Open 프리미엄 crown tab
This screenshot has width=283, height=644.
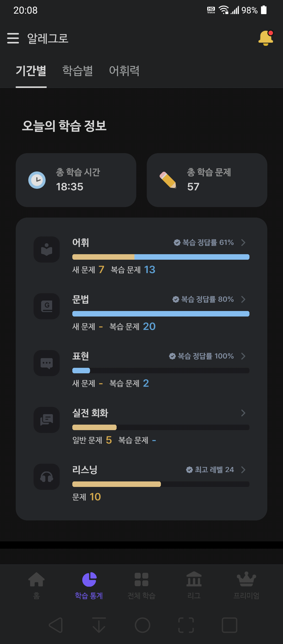(x=246, y=585)
